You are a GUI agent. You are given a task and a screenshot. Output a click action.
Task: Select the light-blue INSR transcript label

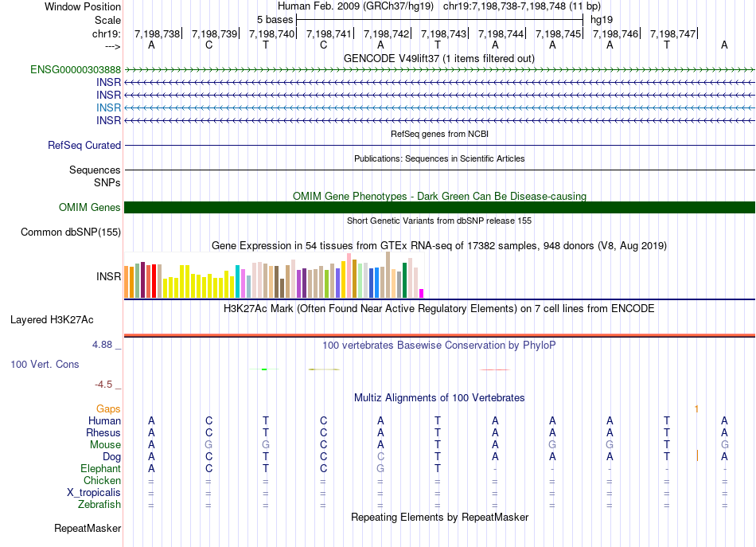pos(108,107)
